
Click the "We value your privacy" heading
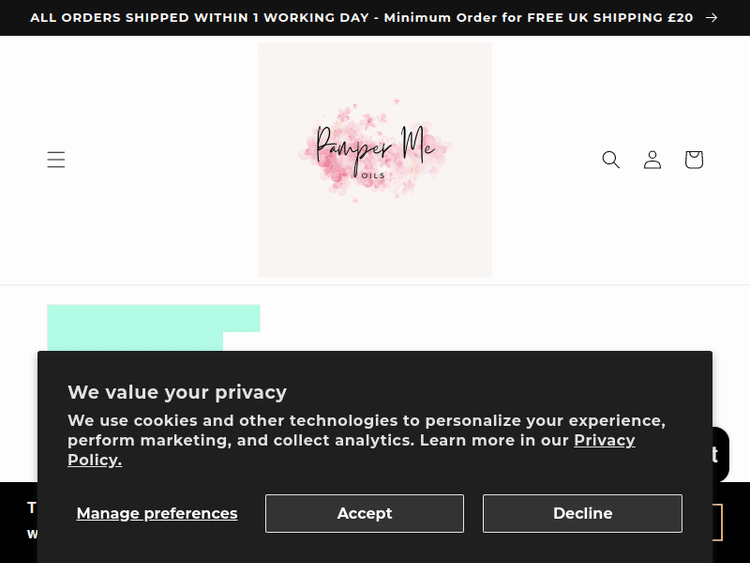(x=177, y=392)
